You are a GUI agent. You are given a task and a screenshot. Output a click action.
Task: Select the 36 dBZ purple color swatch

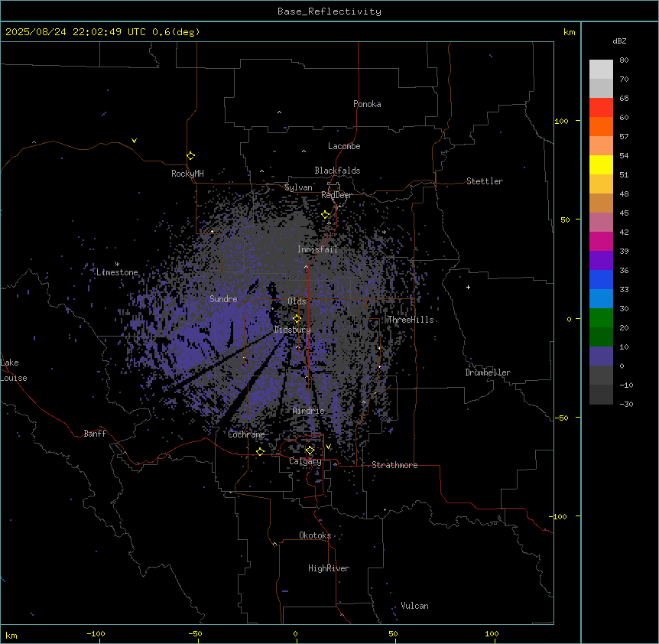(x=601, y=261)
